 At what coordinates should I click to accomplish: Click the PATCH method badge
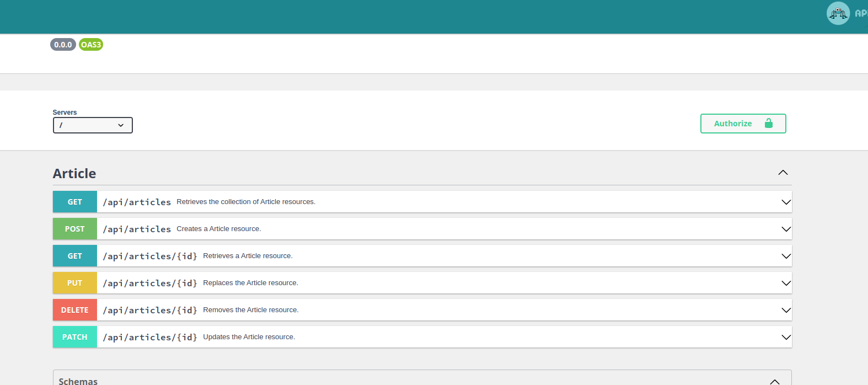pos(75,337)
